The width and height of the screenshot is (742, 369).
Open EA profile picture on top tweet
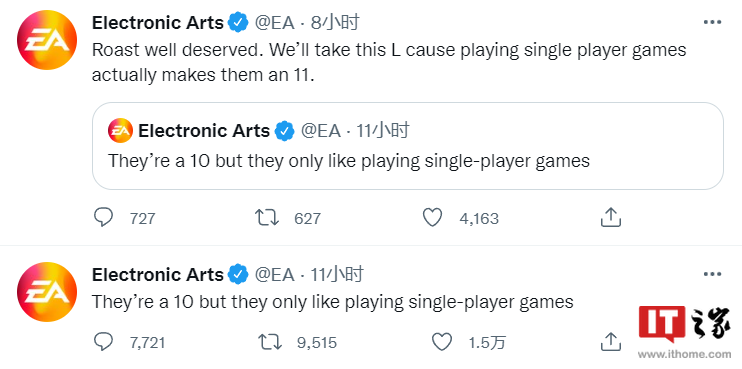pos(47,40)
